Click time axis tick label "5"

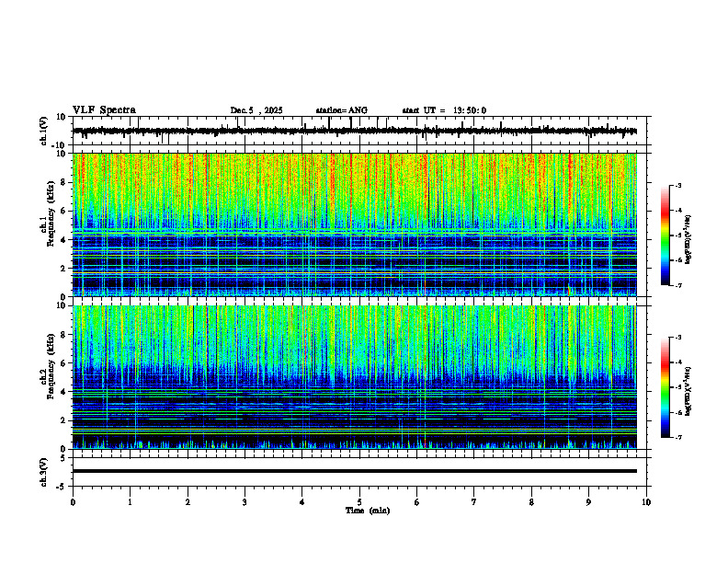pyautogui.click(x=359, y=502)
